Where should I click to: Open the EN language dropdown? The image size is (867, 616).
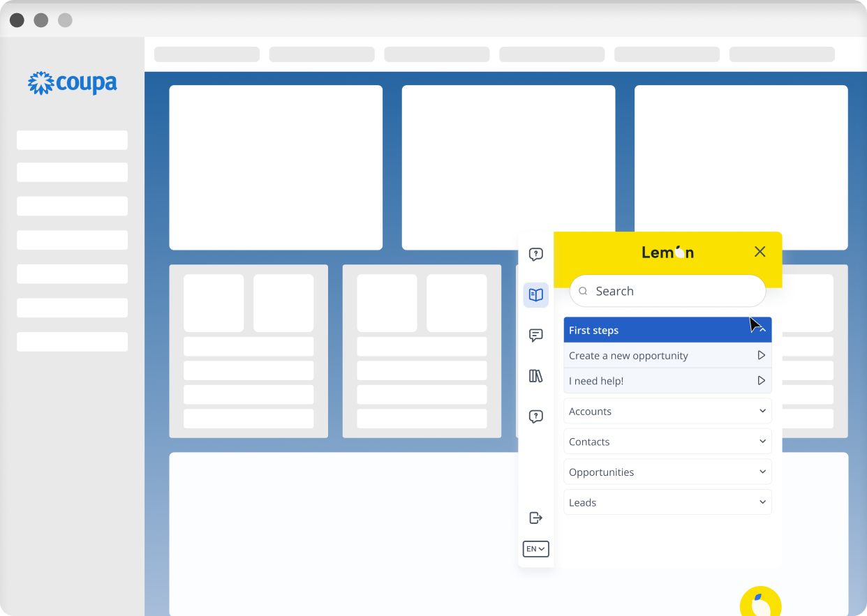pyautogui.click(x=536, y=549)
